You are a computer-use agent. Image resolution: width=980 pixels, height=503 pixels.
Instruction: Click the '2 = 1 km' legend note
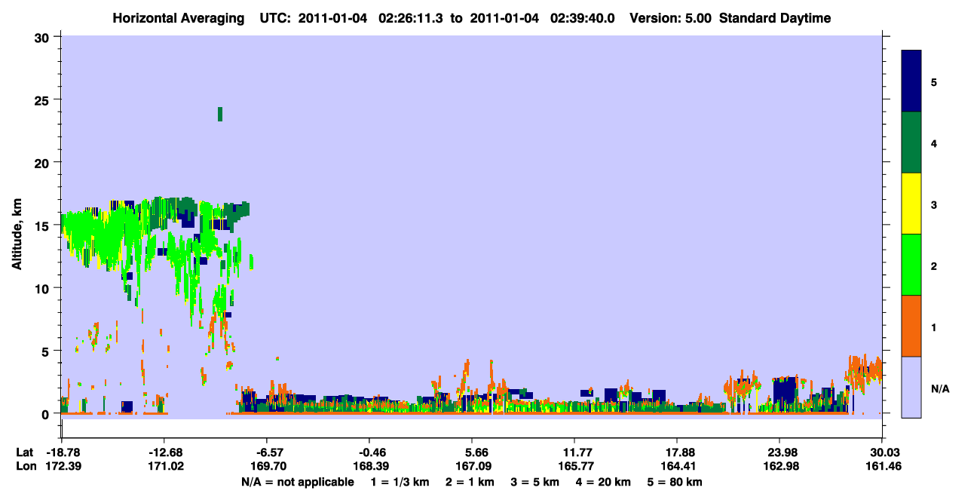[470, 482]
